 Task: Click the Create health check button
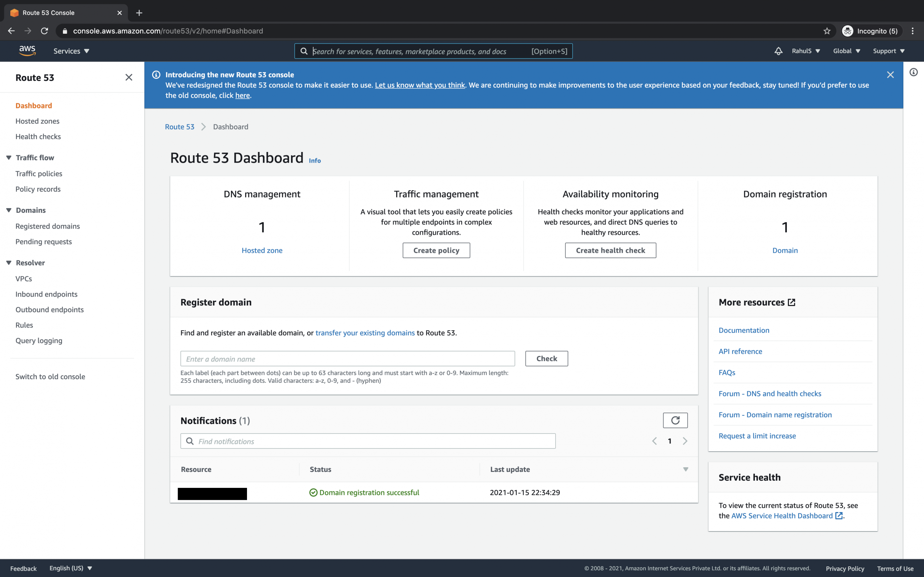coord(610,250)
